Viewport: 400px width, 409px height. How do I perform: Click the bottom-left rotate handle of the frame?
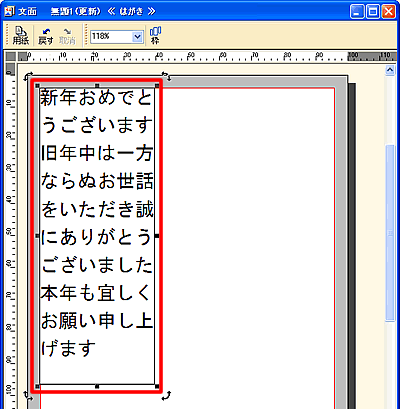[28, 396]
